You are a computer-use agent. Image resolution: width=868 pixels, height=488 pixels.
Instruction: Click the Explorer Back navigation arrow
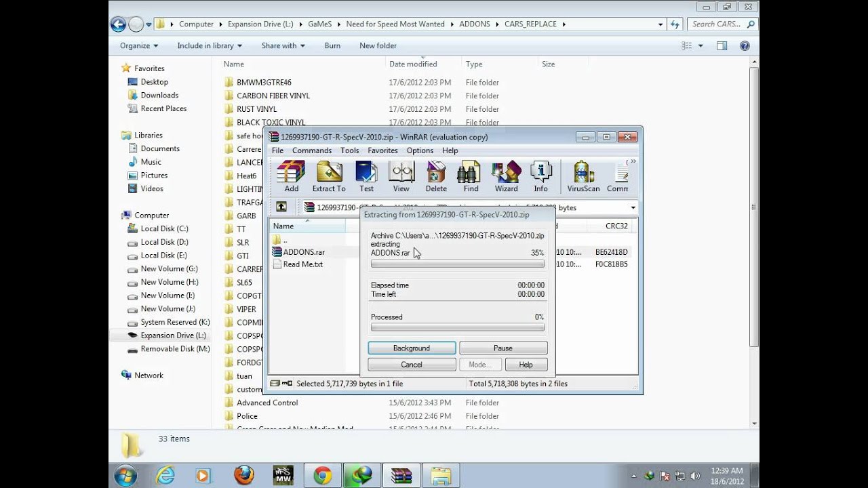coord(119,24)
